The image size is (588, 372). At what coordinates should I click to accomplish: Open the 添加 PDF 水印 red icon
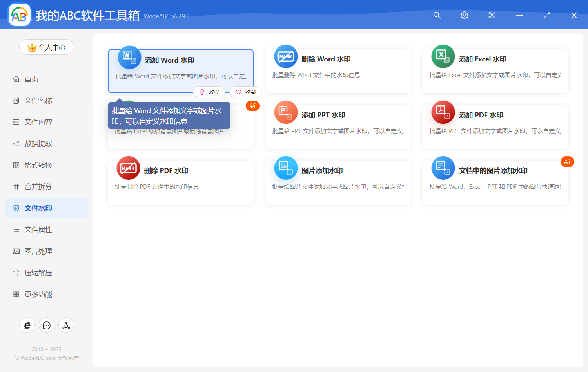443,112
